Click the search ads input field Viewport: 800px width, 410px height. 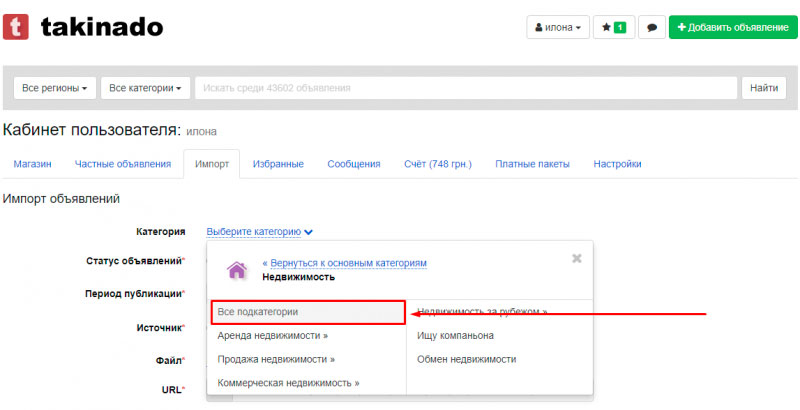pyautogui.click(x=465, y=88)
